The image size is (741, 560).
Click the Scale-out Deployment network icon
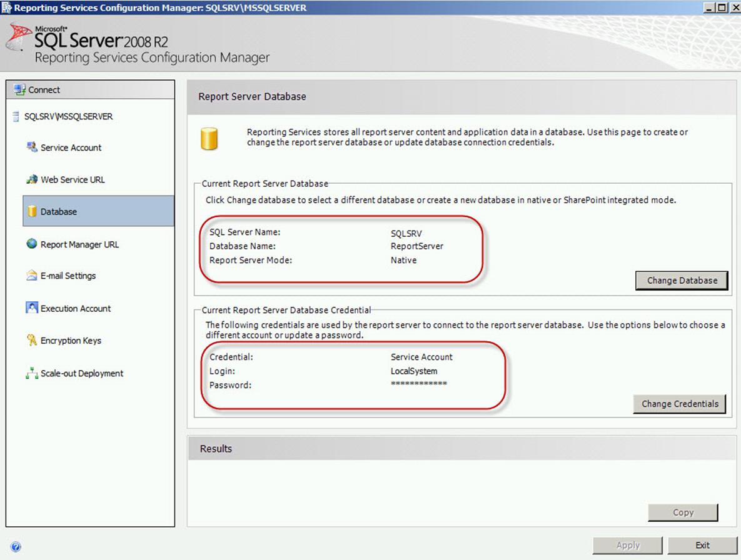click(x=32, y=373)
